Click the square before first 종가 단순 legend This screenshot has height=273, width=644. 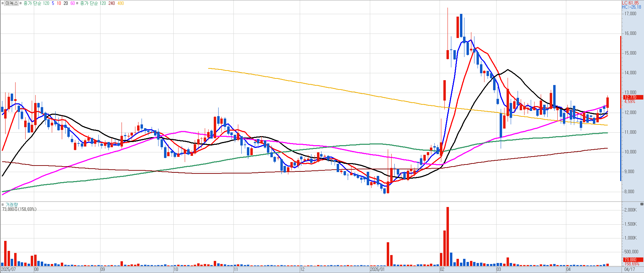click(x=21, y=3)
